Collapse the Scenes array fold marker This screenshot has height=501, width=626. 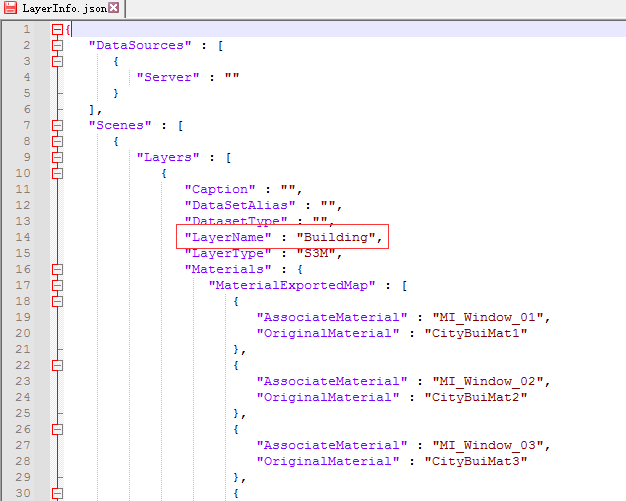[57, 125]
